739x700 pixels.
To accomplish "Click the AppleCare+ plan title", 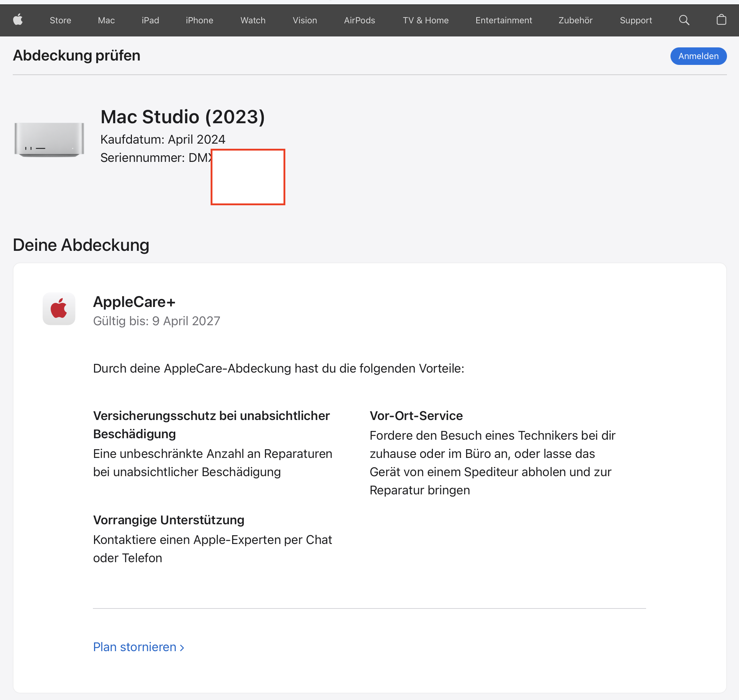I will pyautogui.click(x=134, y=302).
